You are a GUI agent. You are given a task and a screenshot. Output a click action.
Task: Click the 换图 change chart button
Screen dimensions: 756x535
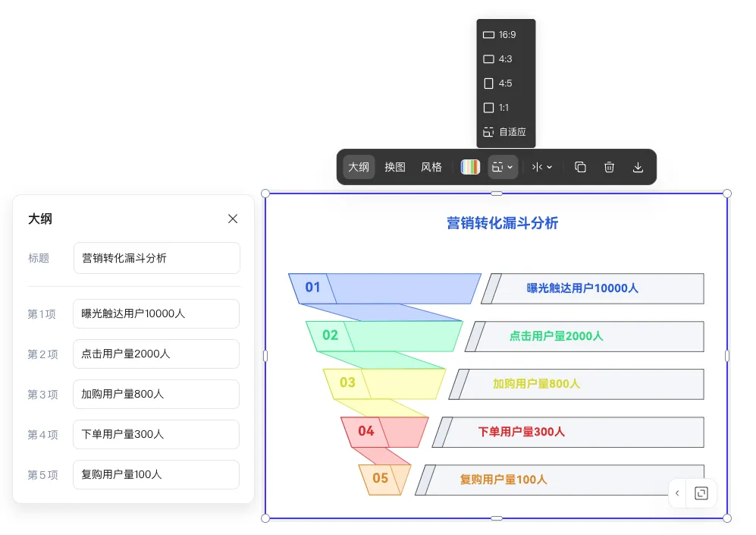click(x=395, y=167)
